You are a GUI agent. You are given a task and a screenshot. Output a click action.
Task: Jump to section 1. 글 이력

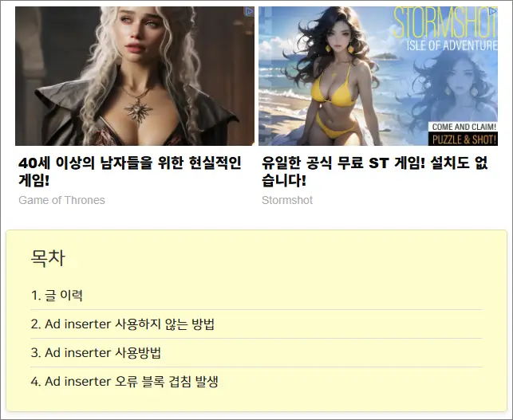(x=57, y=295)
